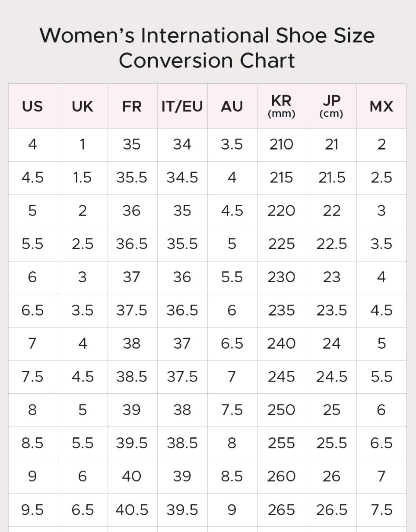Select the MX column header
Image resolution: width=416 pixels, height=532 pixels.
[381, 106]
